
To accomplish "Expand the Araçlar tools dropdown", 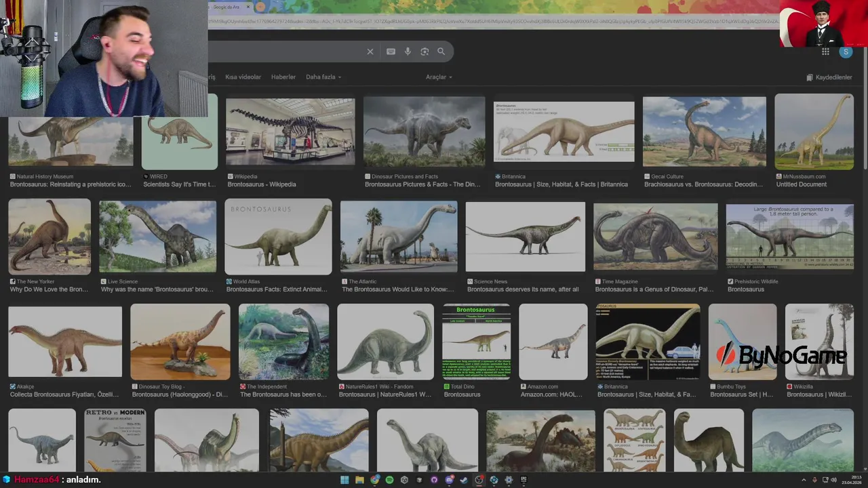I will (x=439, y=77).
